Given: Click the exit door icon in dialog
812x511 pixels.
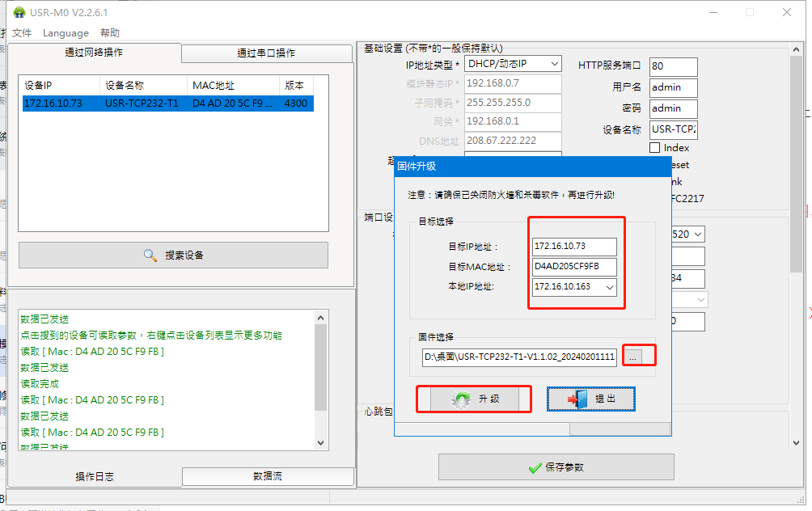Looking at the screenshot, I should click(x=577, y=399).
